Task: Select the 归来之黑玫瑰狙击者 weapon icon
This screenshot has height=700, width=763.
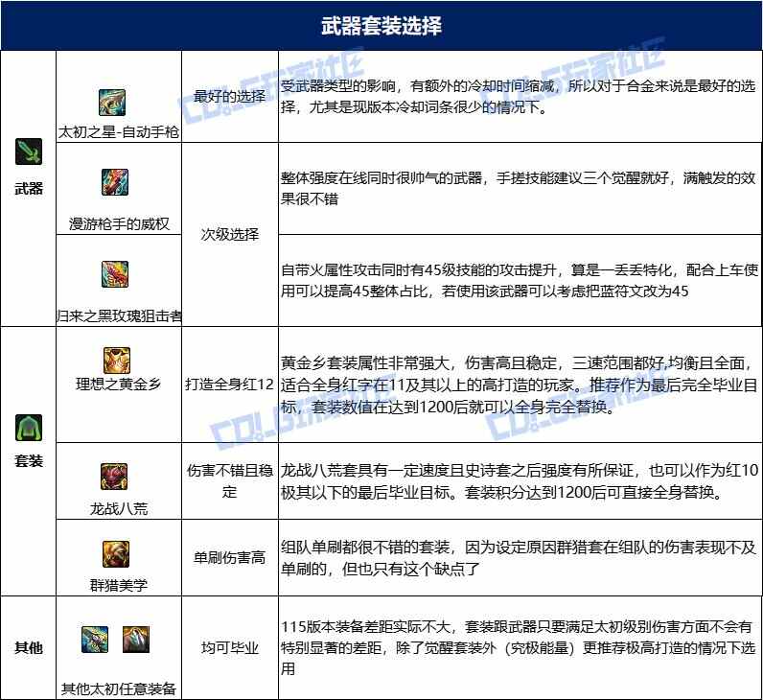Action: [x=115, y=274]
